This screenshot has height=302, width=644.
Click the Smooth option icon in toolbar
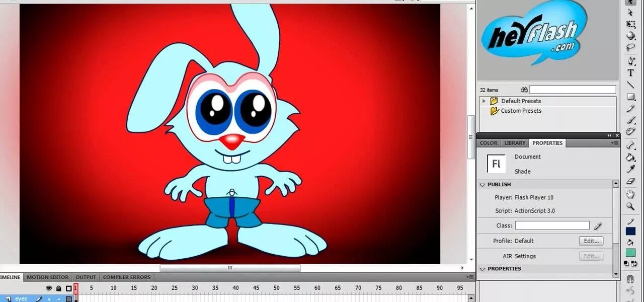(630, 290)
